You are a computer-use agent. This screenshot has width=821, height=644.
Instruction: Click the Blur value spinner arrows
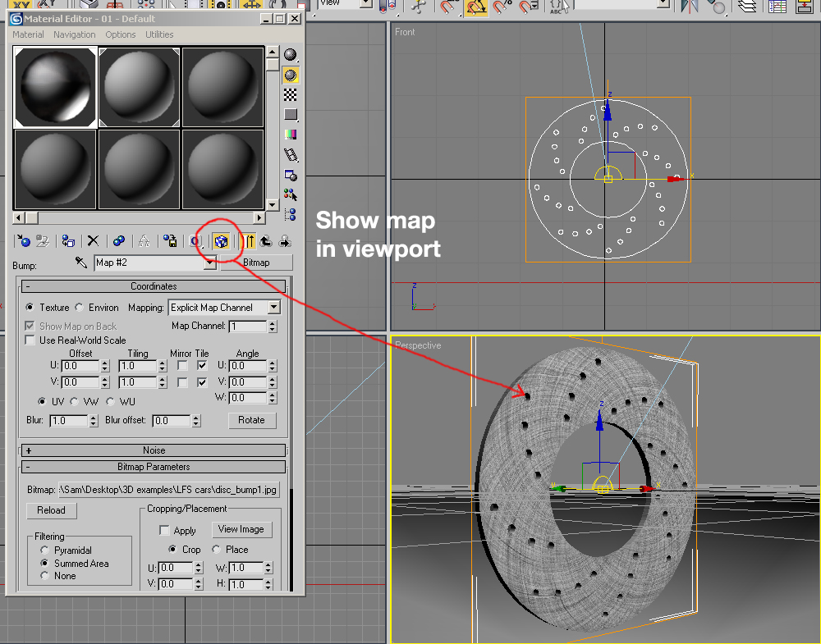(x=94, y=421)
